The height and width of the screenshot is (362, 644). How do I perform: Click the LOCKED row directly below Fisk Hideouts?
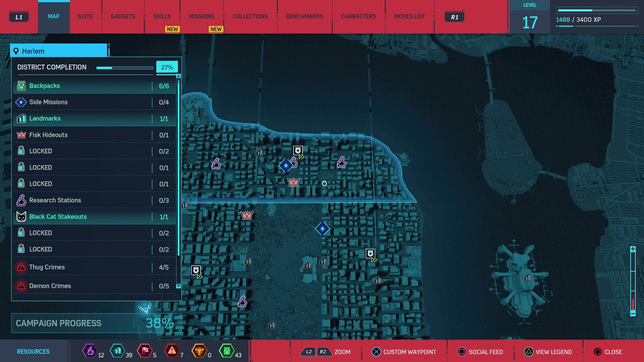95,151
